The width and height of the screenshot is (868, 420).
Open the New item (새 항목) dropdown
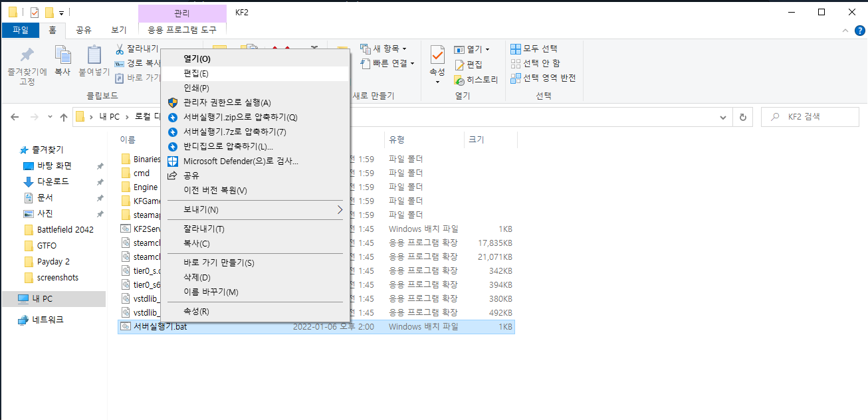tap(383, 49)
